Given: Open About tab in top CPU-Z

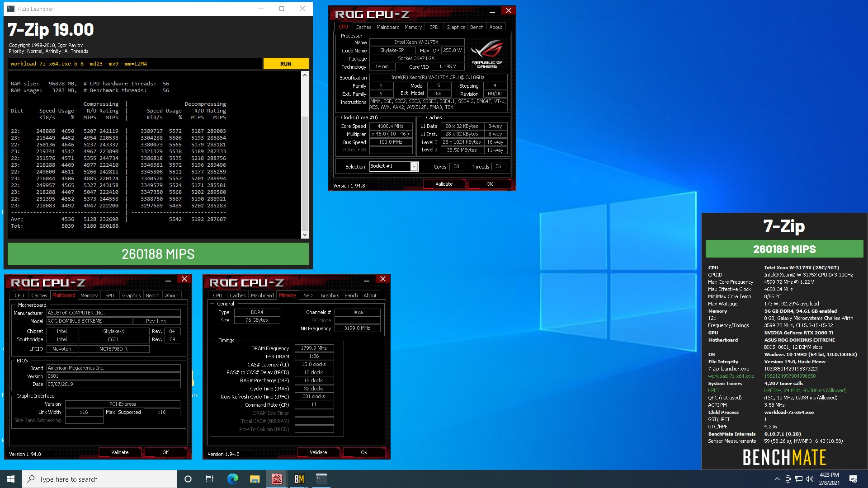Looking at the screenshot, I should (x=495, y=27).
